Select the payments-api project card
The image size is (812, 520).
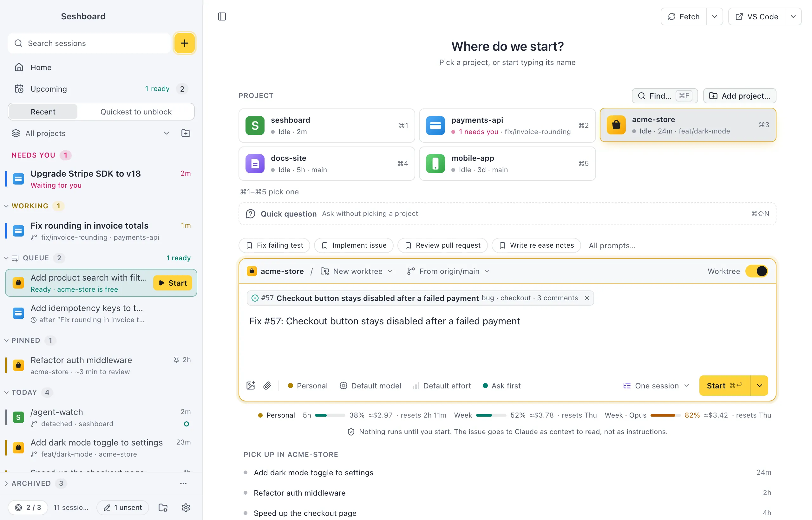point(507,126)
